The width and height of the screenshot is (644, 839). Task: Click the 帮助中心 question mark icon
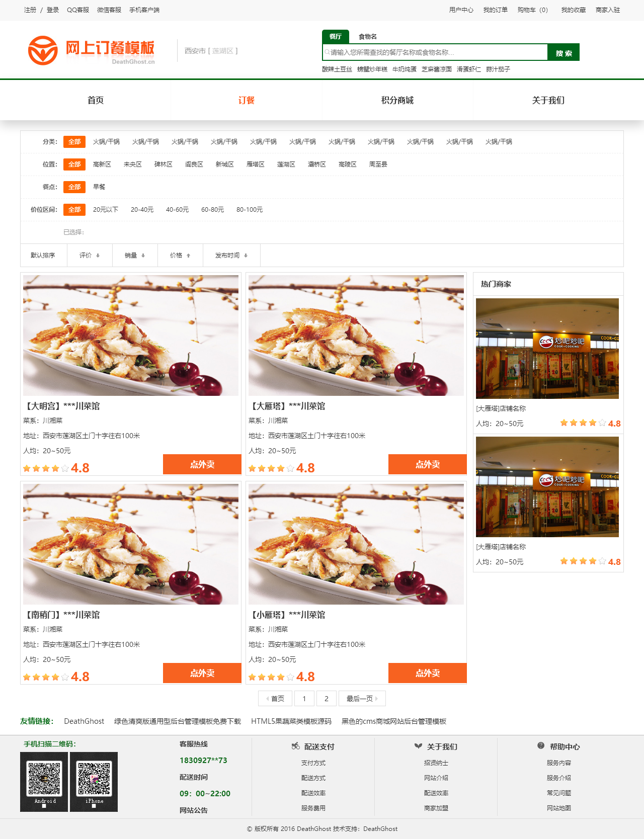click(541, 746)
